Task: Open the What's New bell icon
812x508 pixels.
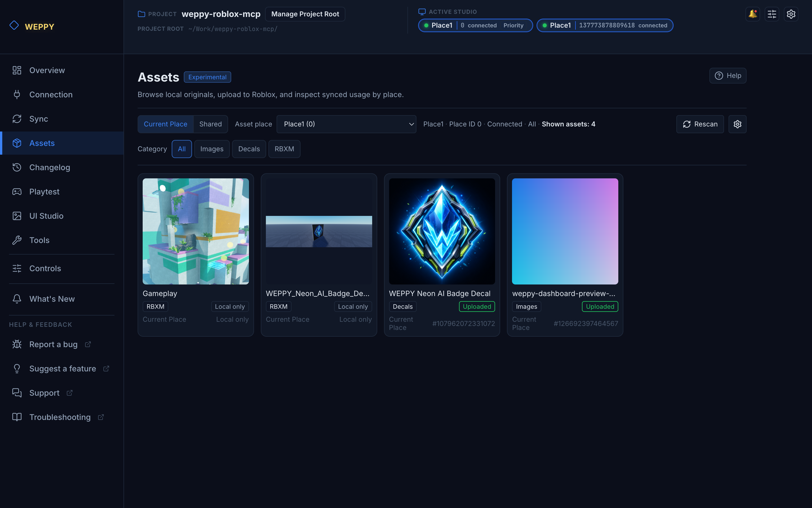Action: tap(17, 299)
